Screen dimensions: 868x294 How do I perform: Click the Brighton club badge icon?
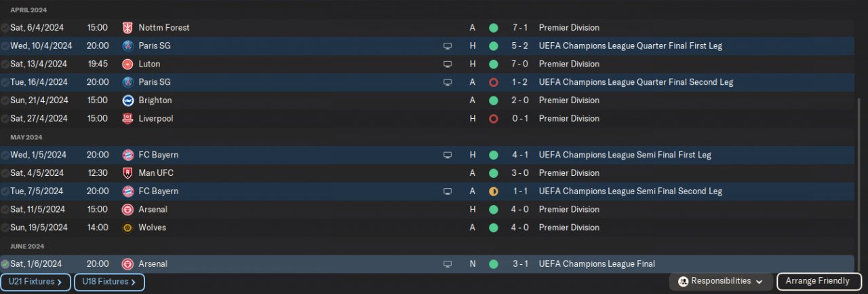coord(127,100)
